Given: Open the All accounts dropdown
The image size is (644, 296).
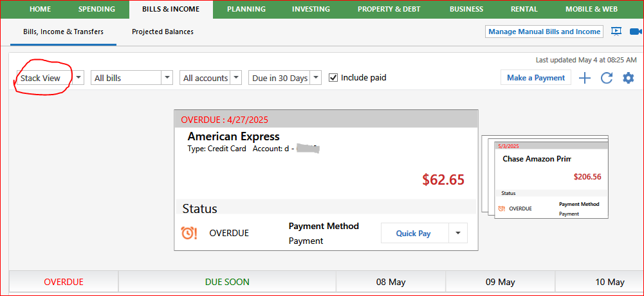Looking at the screenshot, I should pos(210,78).
